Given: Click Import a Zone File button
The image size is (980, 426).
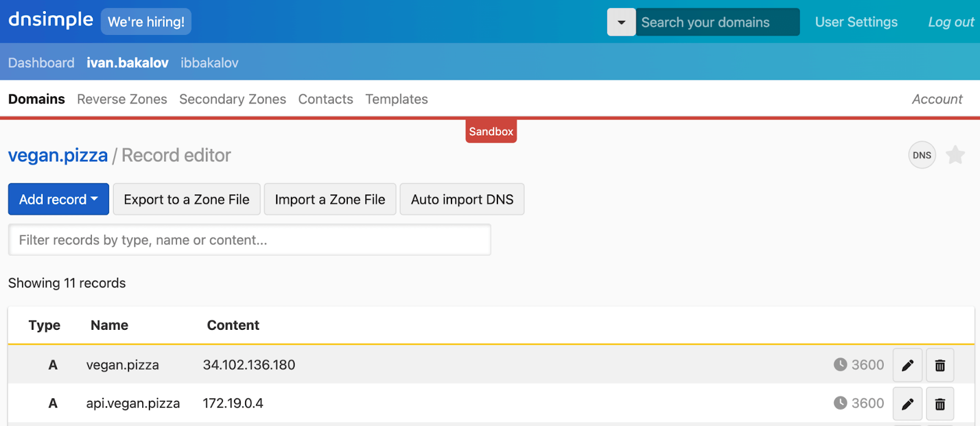Looking at the screenshot, I should (x=330, y=199).
